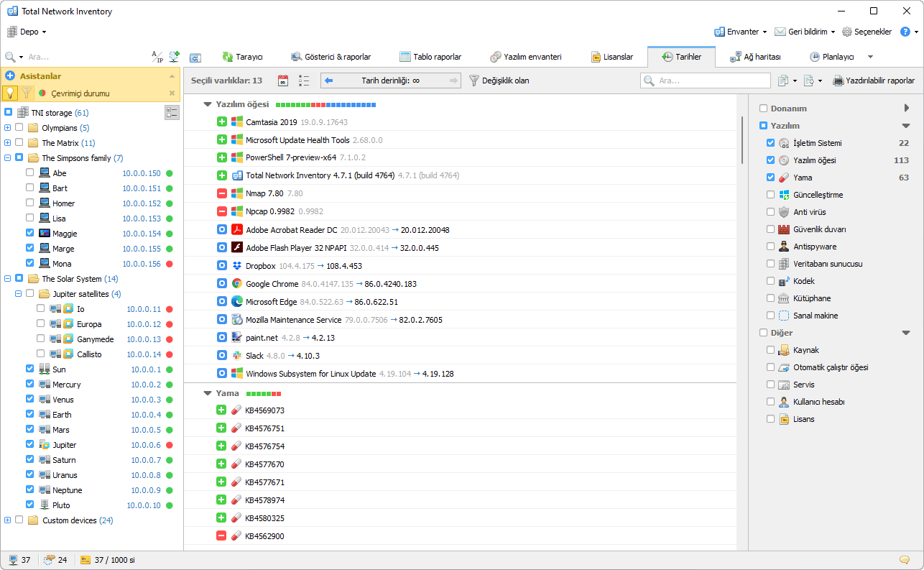Viewport: 924px width, 570px height.
Task: Click the calendar date picker icon
Action: (282, 81)
